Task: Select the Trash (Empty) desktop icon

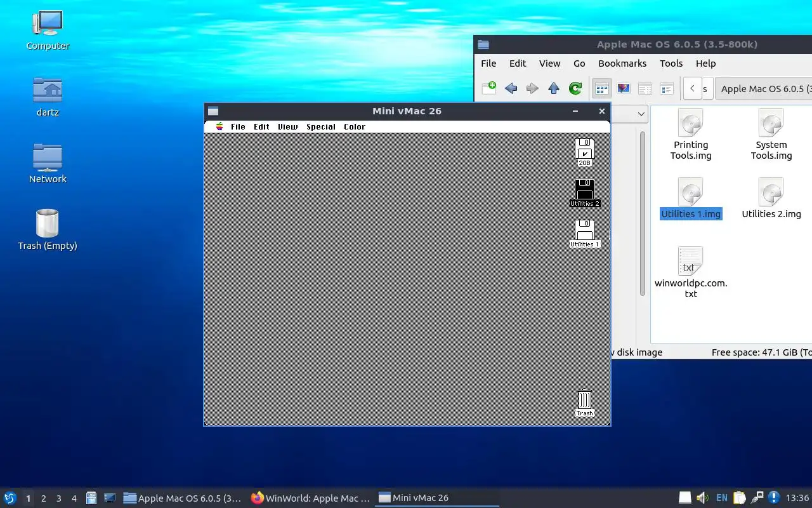Action: pos(48,230)
